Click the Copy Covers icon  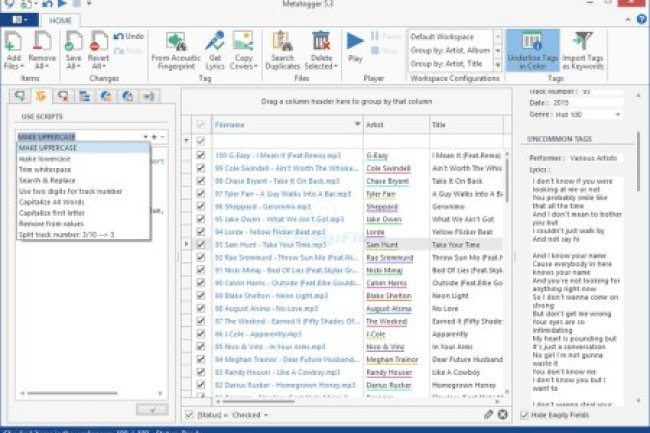pos(243,41)
